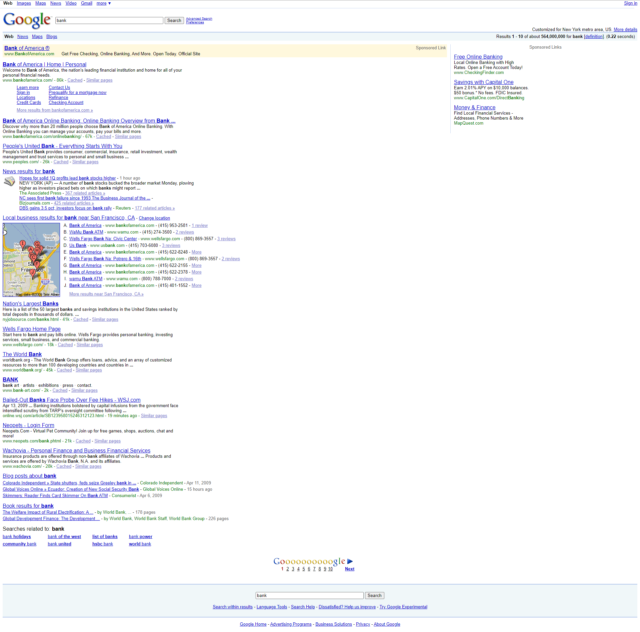Click the 'Change location' link
The width and height of the screenshot is (640, 632).
pos(154,218)
